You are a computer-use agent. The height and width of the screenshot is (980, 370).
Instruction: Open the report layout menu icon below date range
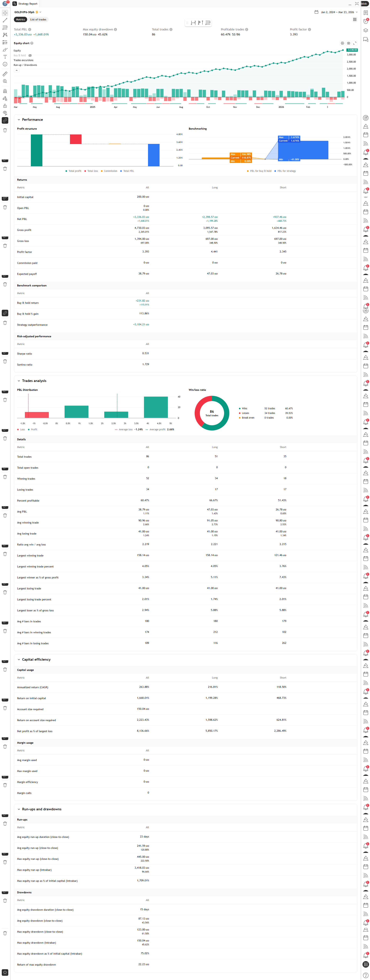tap(355, 19)
